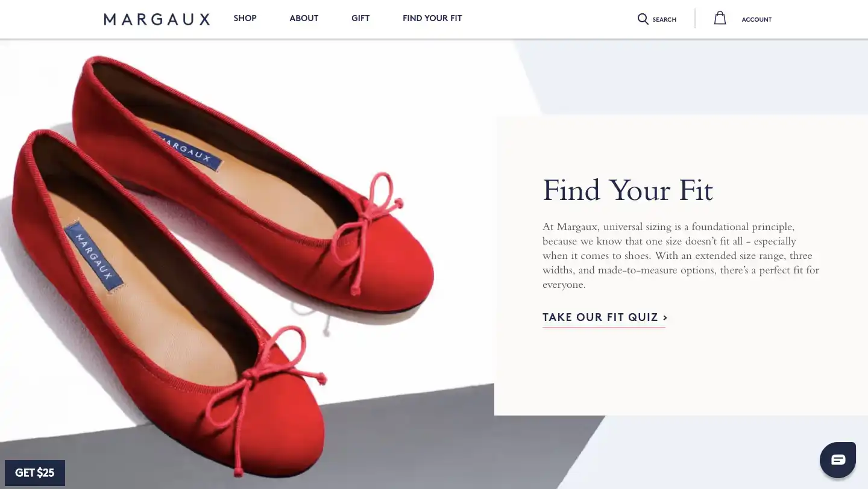Open the shopping bag icon
Image resolution: width=868 pixels, height=489 pixels.
click(720, 18)
